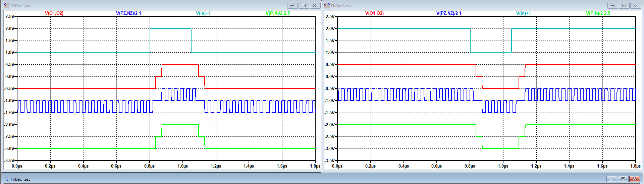
Task: Click the 2.5V axis label in left plot
Action: [9, 16]
